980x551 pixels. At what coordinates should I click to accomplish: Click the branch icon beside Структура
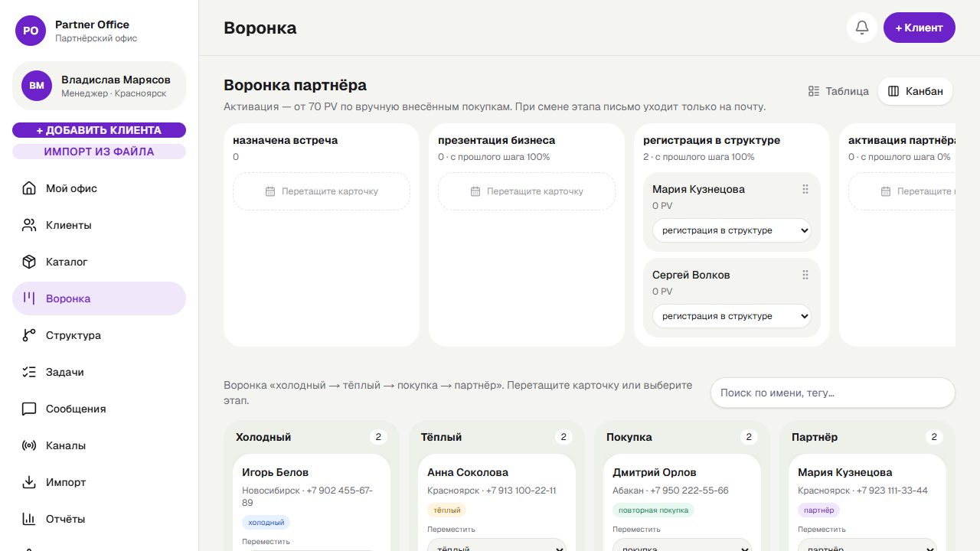coord(29,335)
